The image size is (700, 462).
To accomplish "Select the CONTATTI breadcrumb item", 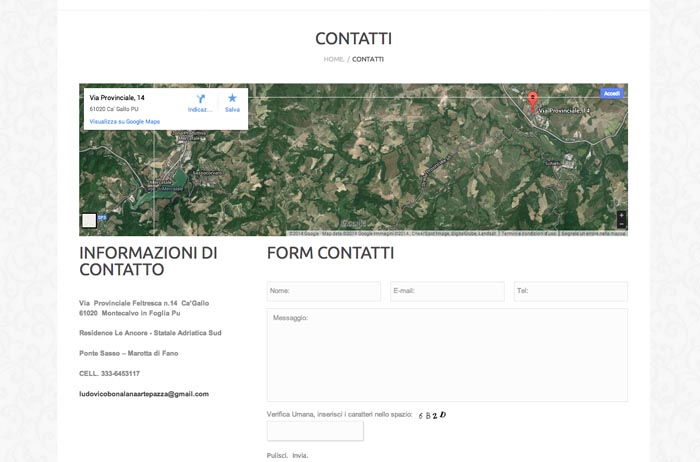I will pyautogui.click(x=368, y=59).
